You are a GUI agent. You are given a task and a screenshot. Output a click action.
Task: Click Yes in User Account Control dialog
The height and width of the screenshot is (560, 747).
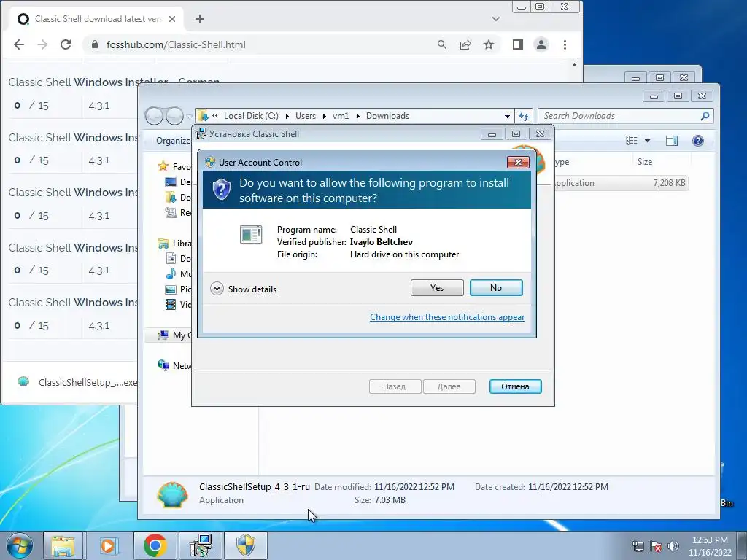tap(437, 287)
